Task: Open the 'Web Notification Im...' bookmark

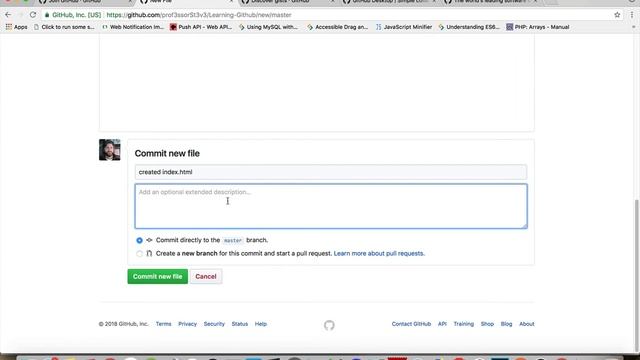Action: pos(133,27)
